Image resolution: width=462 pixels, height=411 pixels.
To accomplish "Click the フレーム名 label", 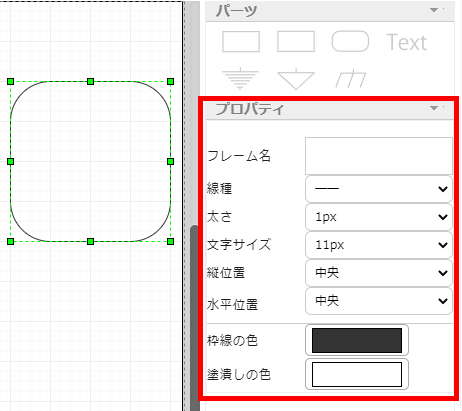I will [239, 156].
